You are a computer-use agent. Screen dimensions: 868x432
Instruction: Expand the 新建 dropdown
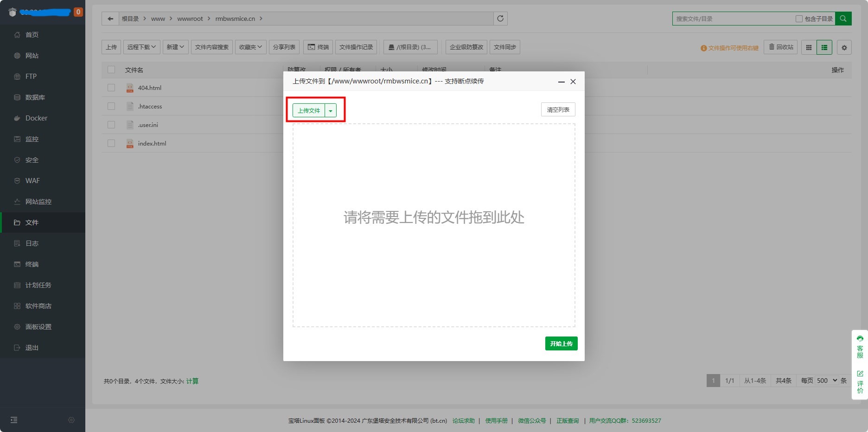[176, 47]
